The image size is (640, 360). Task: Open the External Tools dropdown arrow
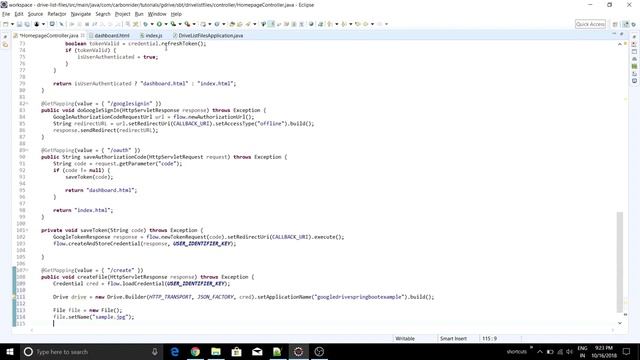coord(193,24)
